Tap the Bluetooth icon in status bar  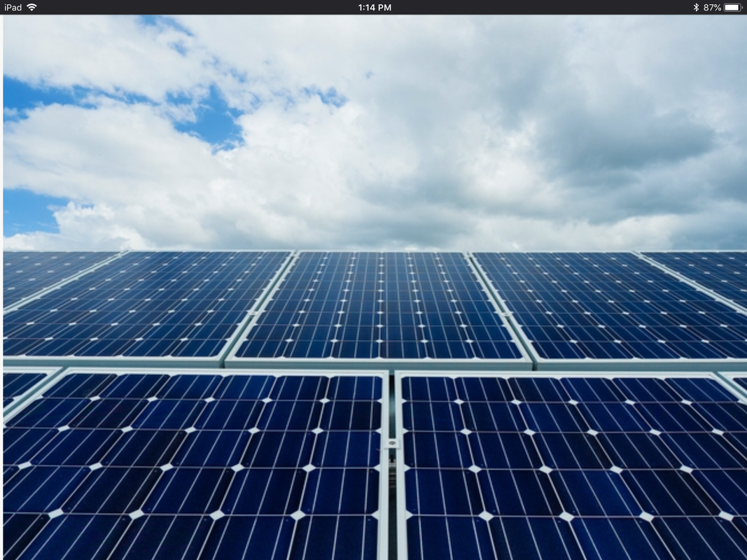(696, 7)
